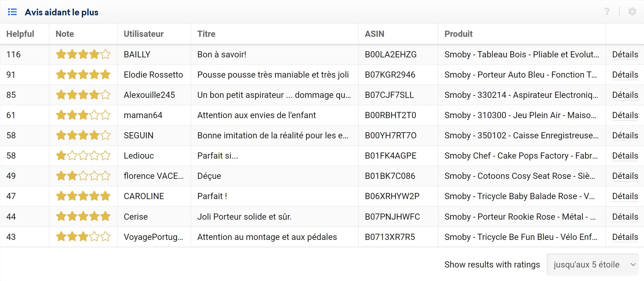
Task: Click the dropdown chevron for ratings filter
Action: coord(633,264)
